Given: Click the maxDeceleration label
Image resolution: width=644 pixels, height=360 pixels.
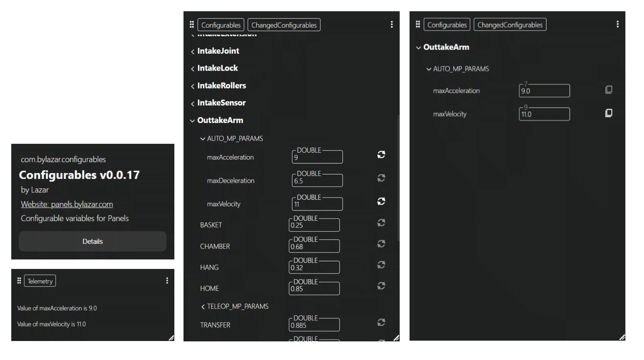Looking at the screenshot, I should pyautogui.click(x=231, y=181).
